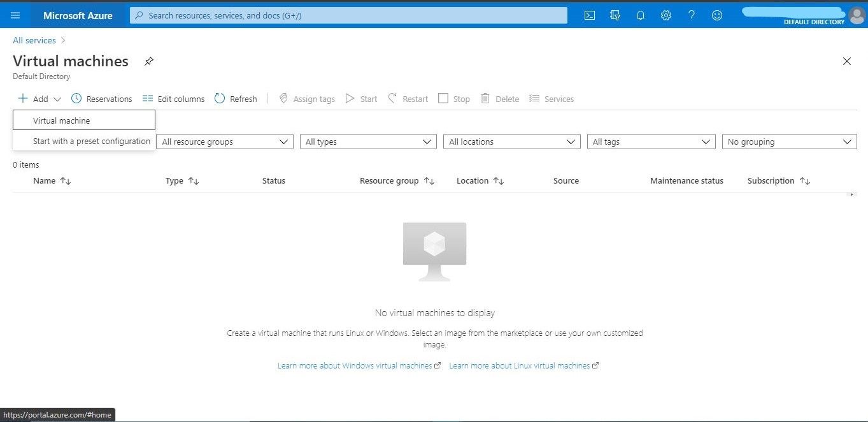The height and width of the screenshot is (422, 868).
Task: Open the No grouping dropdown
Action: (789, 141)
